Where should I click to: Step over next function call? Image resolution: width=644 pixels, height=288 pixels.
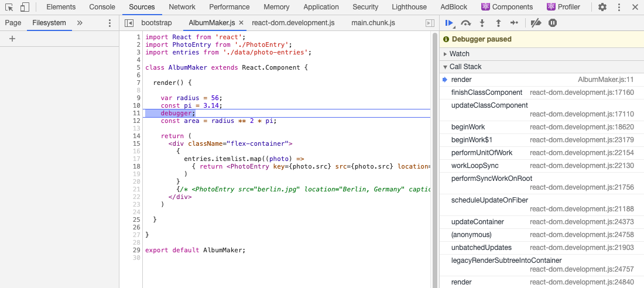click(466, 23)
